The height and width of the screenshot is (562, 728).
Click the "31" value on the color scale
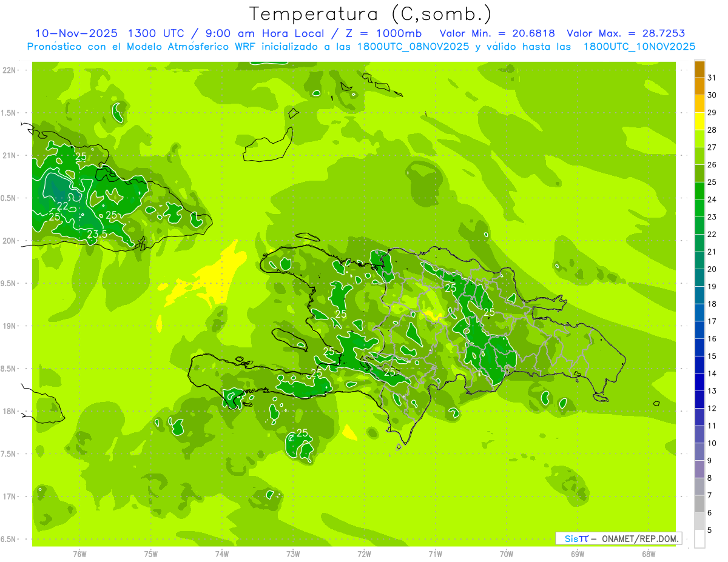pos(712,78)
